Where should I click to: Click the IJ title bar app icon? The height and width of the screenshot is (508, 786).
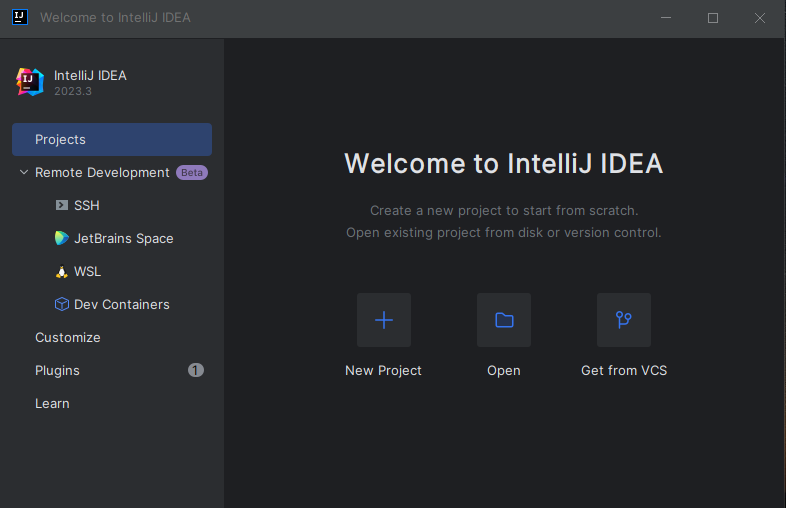tap(20, 17)
